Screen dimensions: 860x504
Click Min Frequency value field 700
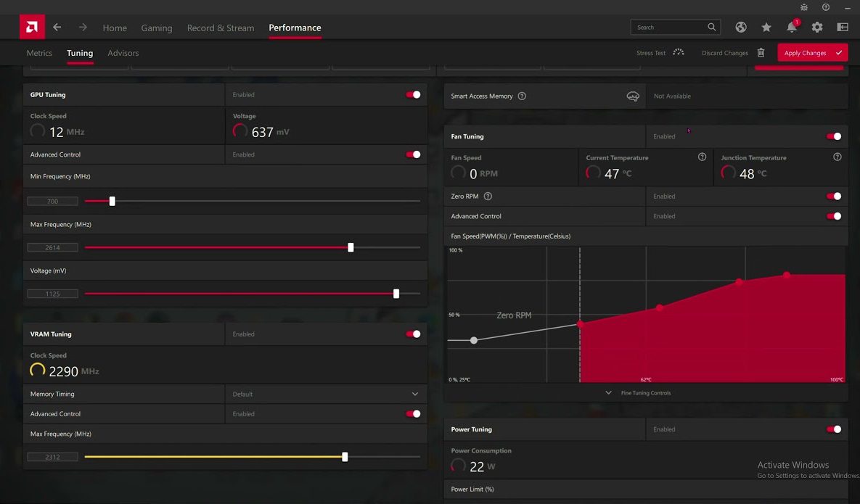pos(53,201)
